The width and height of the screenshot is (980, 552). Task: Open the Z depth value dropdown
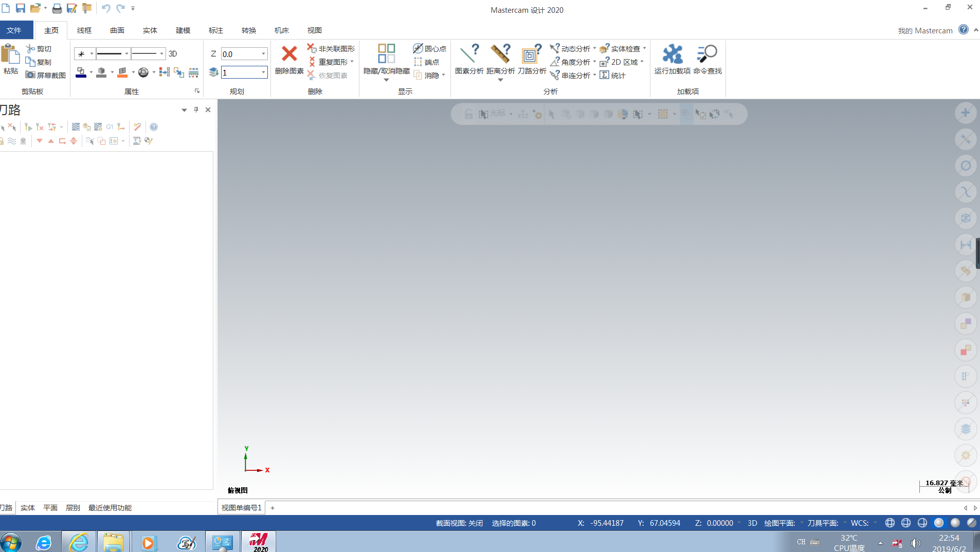tap(263, 54)
